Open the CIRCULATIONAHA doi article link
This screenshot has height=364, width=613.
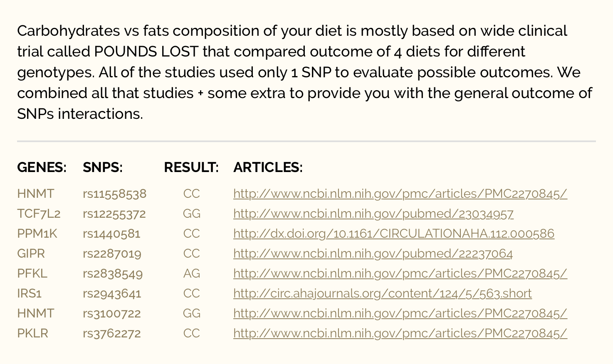(393, 234)
